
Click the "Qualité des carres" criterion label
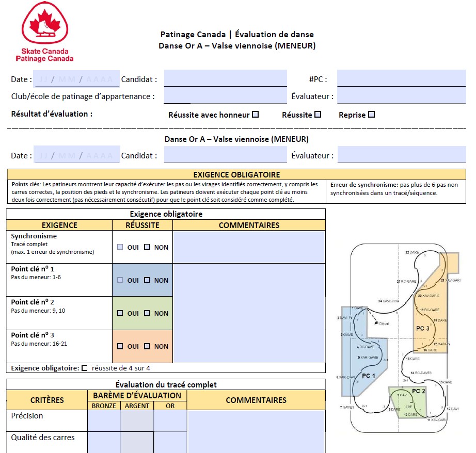43,437
